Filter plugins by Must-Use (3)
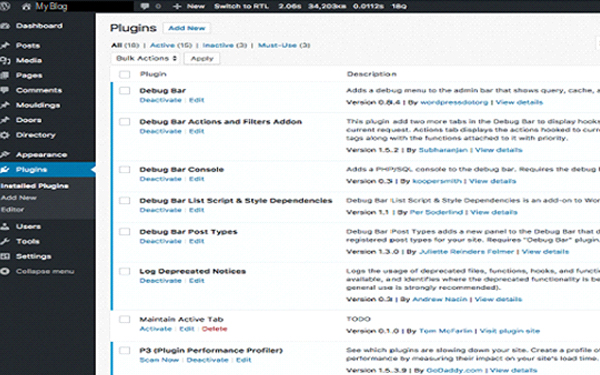Viewport: 600px width, 375px height. pos(284,45)
